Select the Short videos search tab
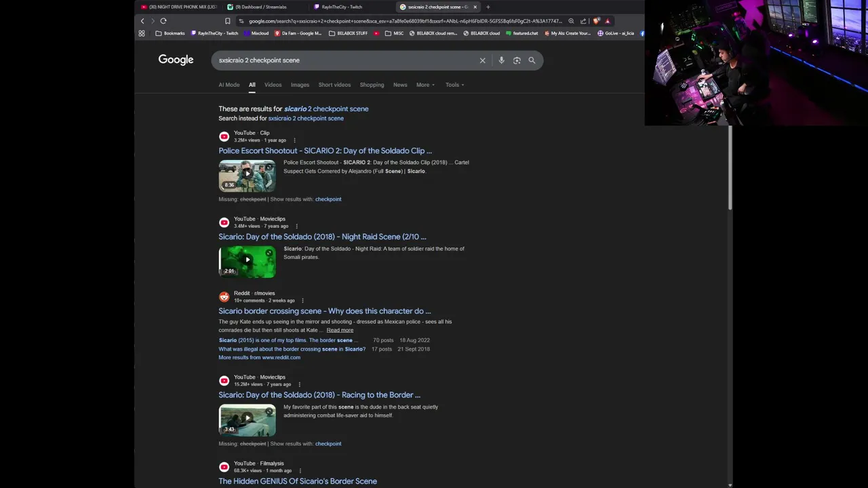The height and width of the screenshot is (488, 868). pos(334,85)
